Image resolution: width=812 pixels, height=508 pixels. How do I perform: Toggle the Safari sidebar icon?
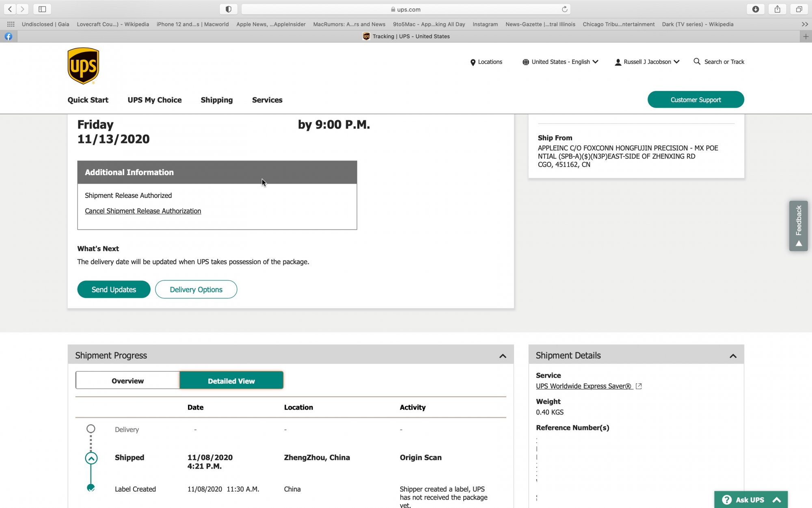pyautogui.click(x=42, y=9)
